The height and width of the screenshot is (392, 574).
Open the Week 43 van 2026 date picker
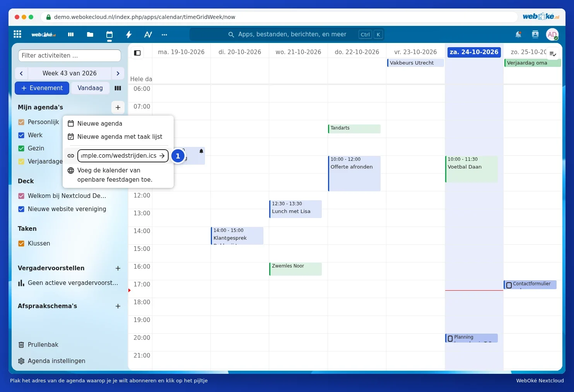70,73
